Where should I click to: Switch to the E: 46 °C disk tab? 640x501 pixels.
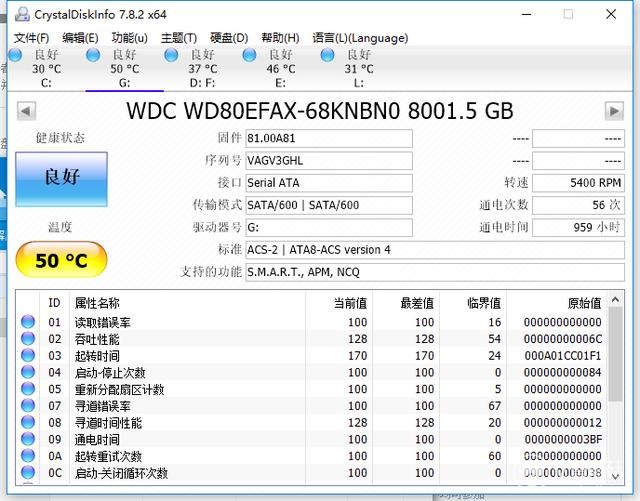(281, 69)
